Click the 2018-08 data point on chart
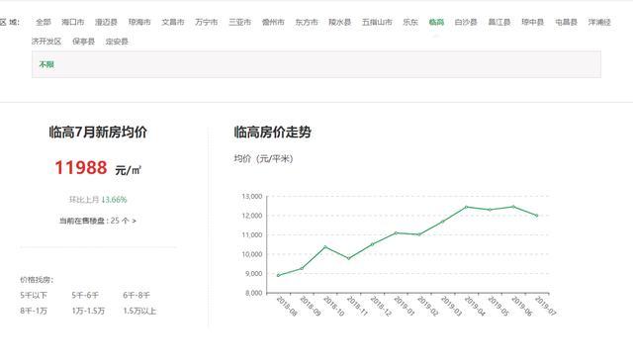Viewport: 633px width, 364px height. (278, 275)
